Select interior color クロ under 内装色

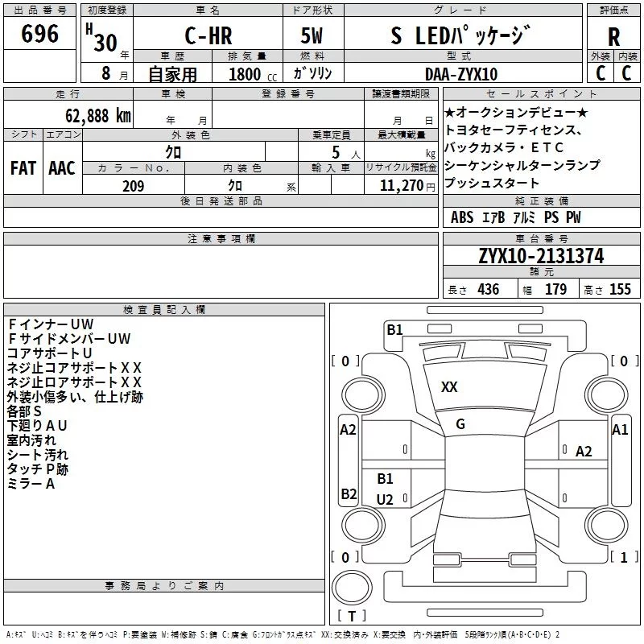[x=235, y=186]
